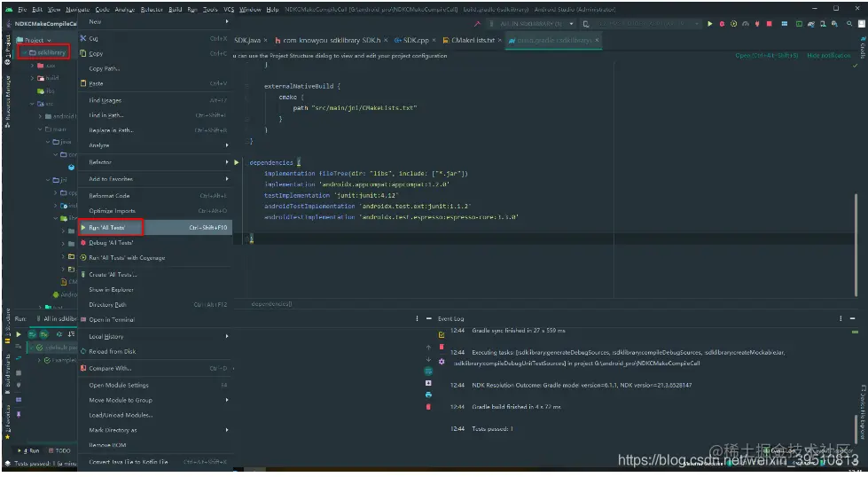The width and height of the screenshot is (868, 477).
Task: Open the Refactor menu in menu bar
Action: pos(151,10)
